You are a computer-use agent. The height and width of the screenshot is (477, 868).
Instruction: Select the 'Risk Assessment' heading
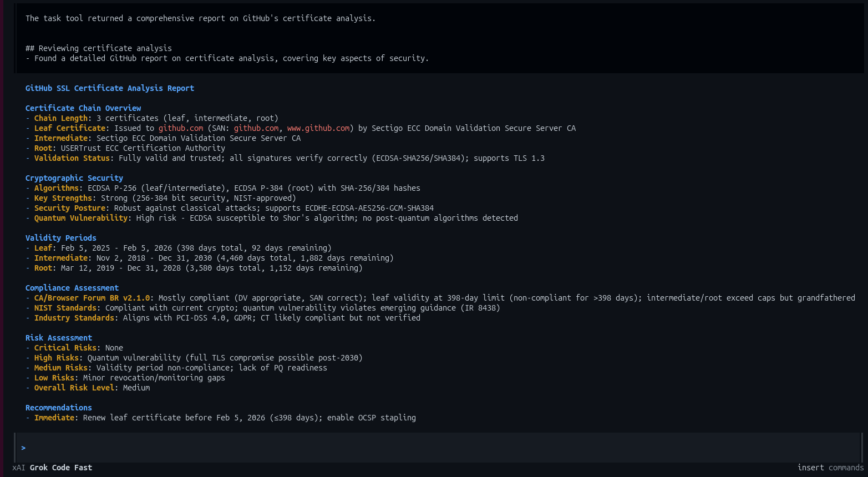[59, 338]
